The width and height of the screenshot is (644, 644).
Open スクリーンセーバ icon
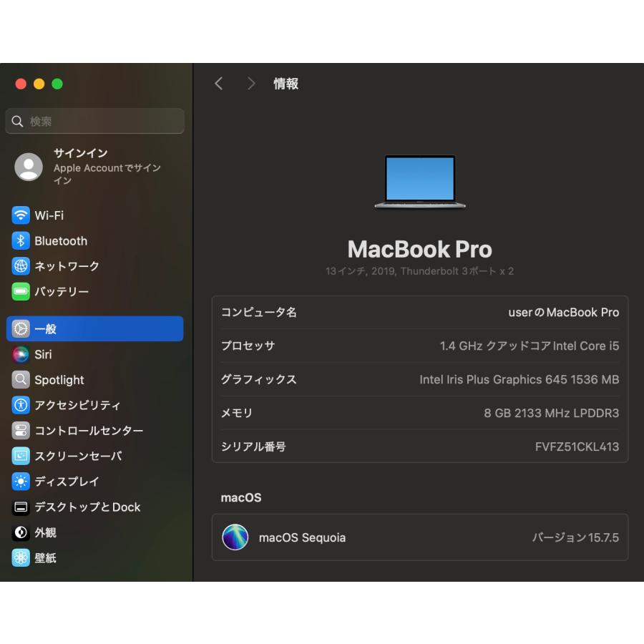tap(21, 456)
